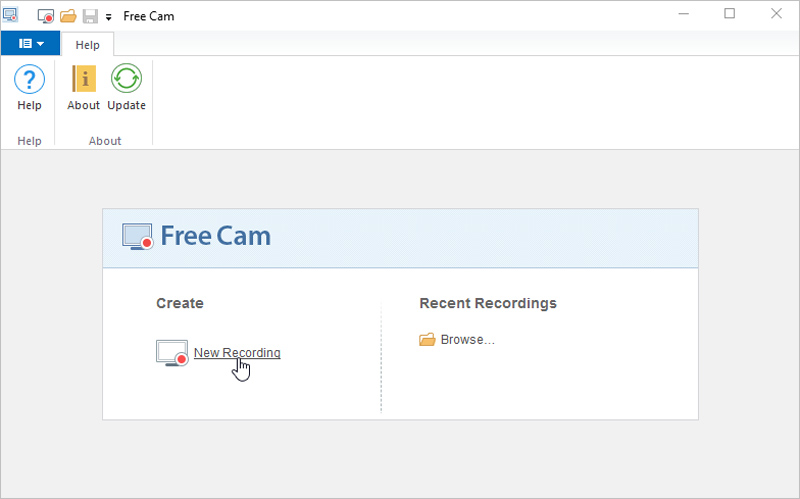
Task: Close the Free Cam window
Action: (776, 14)
